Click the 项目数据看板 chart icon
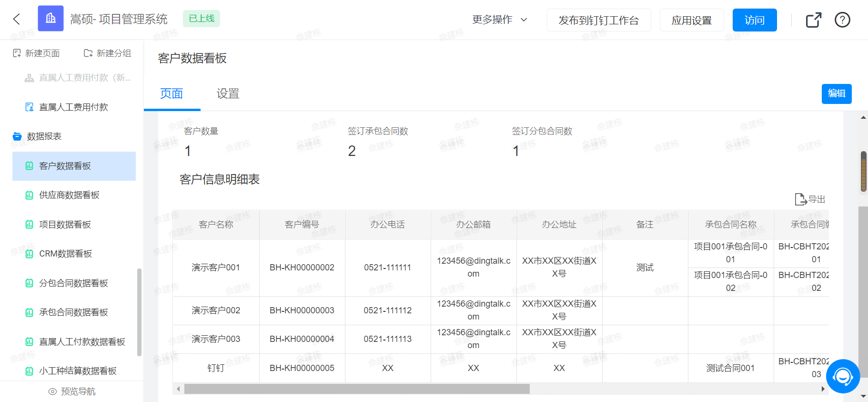 (x=30, y=225)
